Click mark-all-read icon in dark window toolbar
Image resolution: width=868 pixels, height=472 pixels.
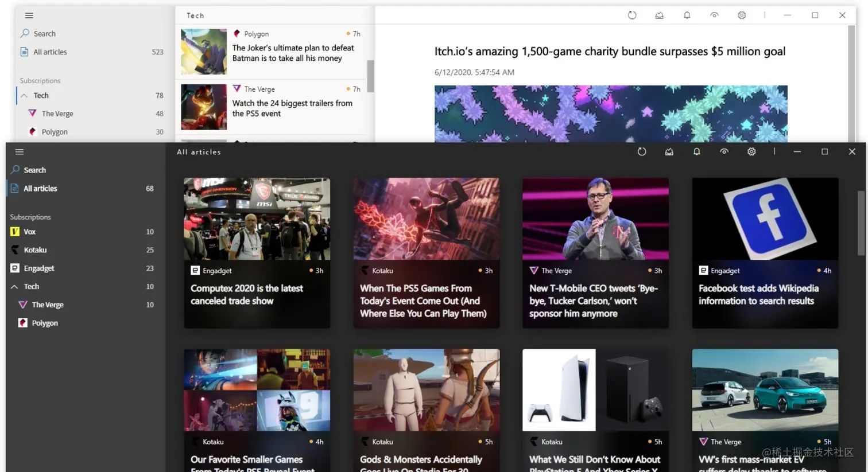pyautogui.click(x=669, y=152)
